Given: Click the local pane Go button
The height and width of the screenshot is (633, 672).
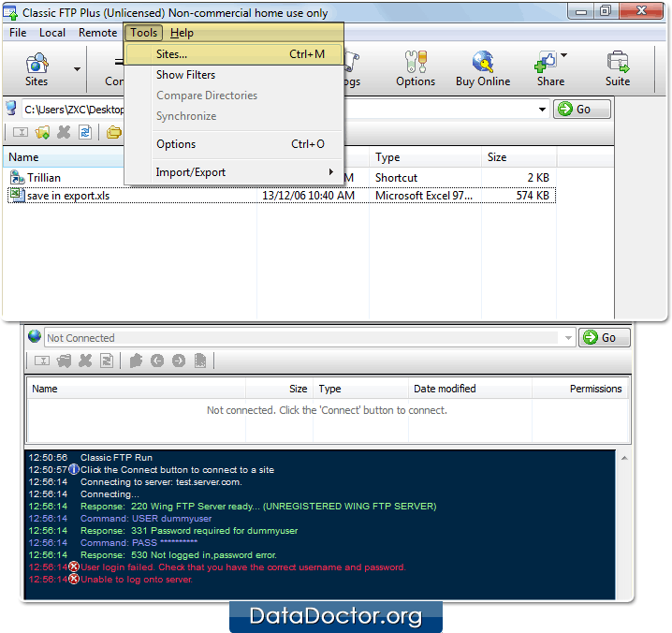Looking at the screenshot, I should [x=582, y=110].
